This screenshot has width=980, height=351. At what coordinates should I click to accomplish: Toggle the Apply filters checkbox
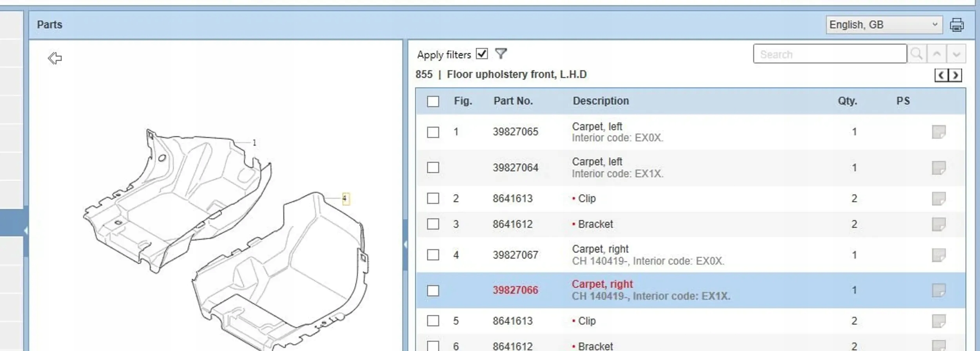482,54
